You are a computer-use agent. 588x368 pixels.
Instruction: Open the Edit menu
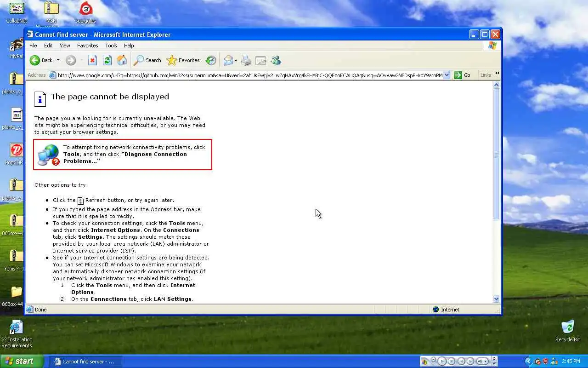click(x=48, y=46)
